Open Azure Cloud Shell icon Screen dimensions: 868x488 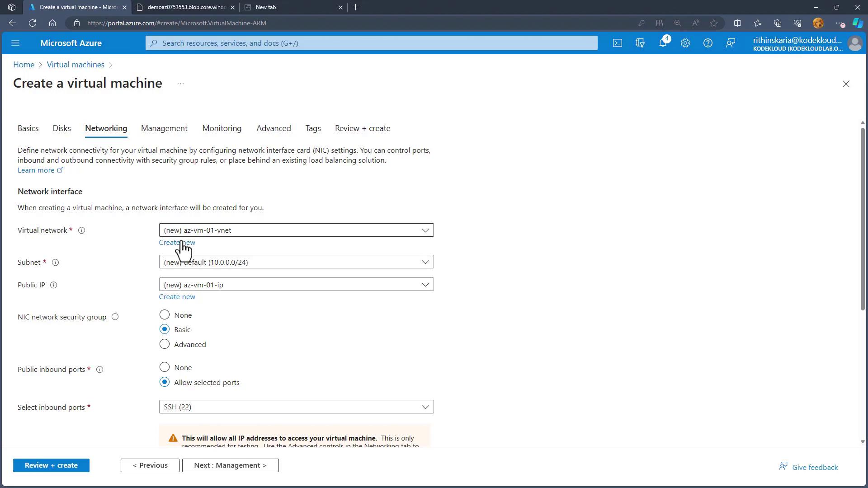(x=617, y=43)
